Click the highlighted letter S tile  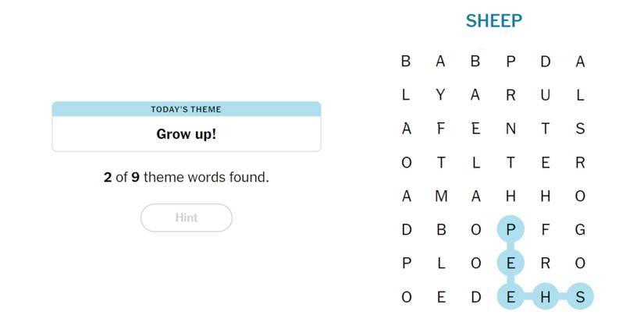(x=580, y=297)
